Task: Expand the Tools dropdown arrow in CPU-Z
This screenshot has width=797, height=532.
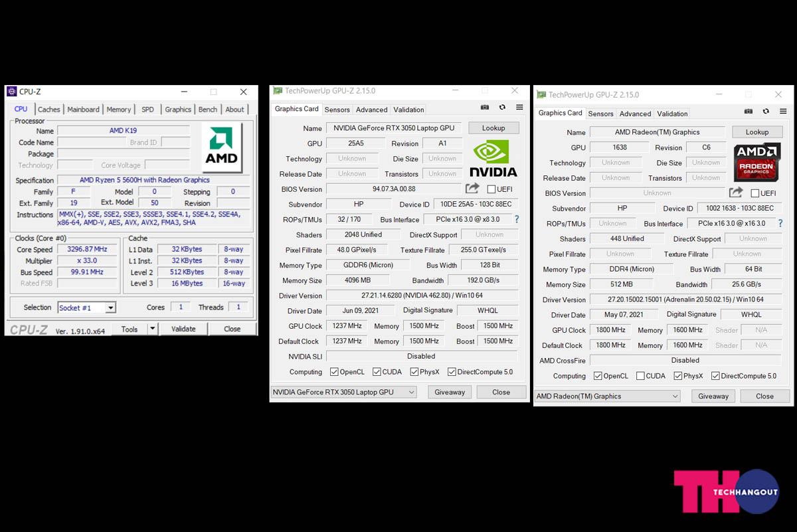Action: [152, 329]
